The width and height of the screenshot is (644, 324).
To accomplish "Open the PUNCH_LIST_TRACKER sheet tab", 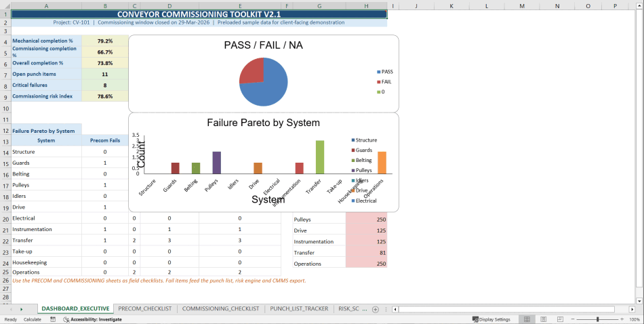I will point(299,309).
